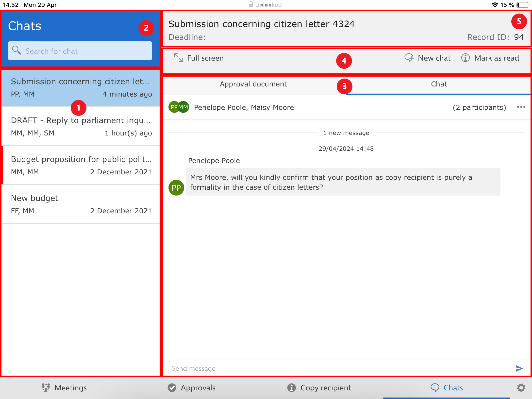This screenshot has height=399, width=532.
Task: Open Budget proposition for public chat
Action: click(x=81, y=165)
